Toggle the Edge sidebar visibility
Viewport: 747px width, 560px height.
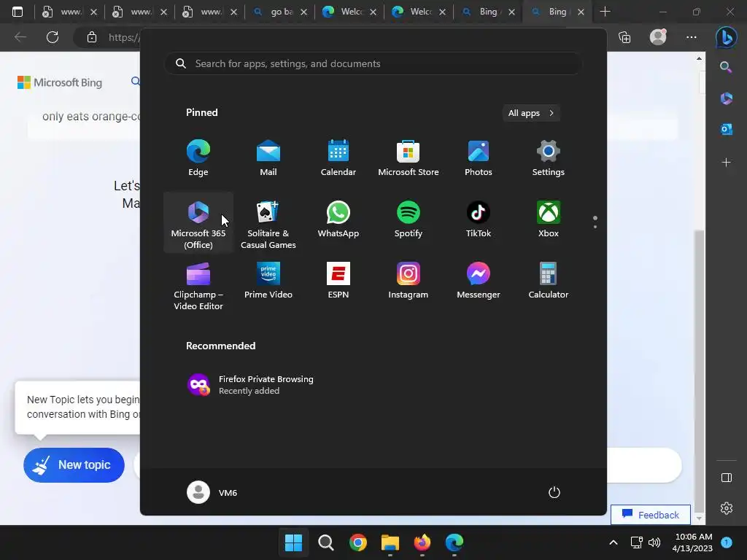tap(727, 478)
